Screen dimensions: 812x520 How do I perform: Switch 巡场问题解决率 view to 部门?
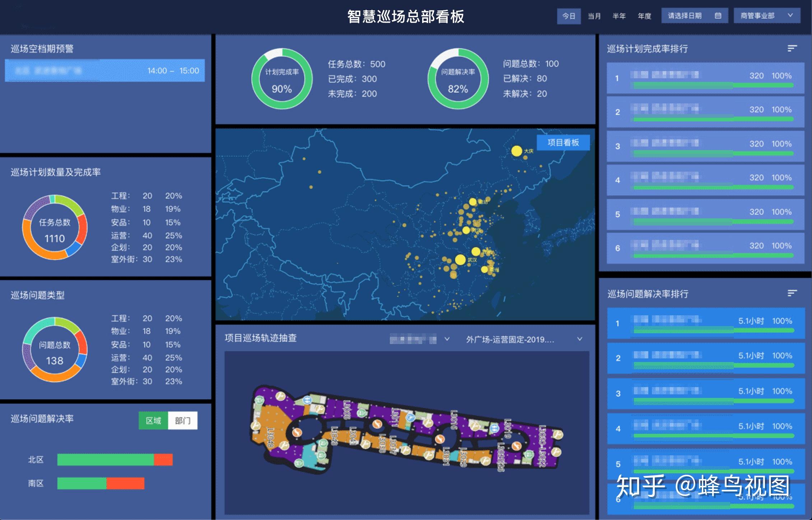(x=183, y=420)
